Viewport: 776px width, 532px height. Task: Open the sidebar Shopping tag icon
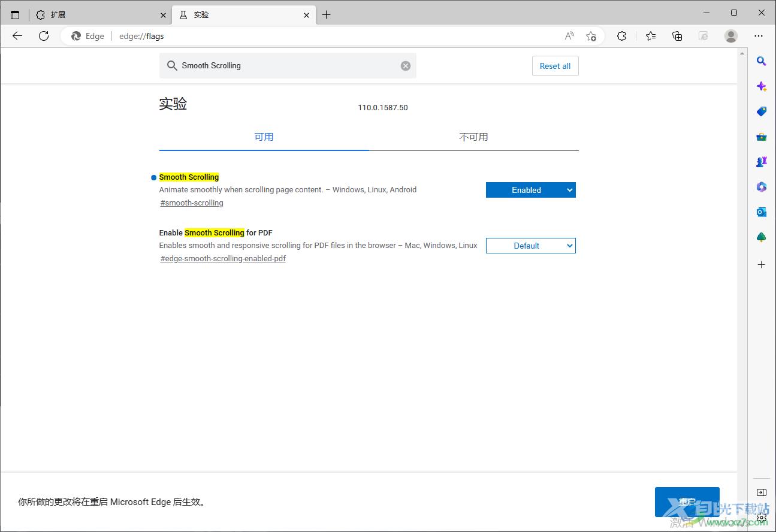(x=762, y=111)
